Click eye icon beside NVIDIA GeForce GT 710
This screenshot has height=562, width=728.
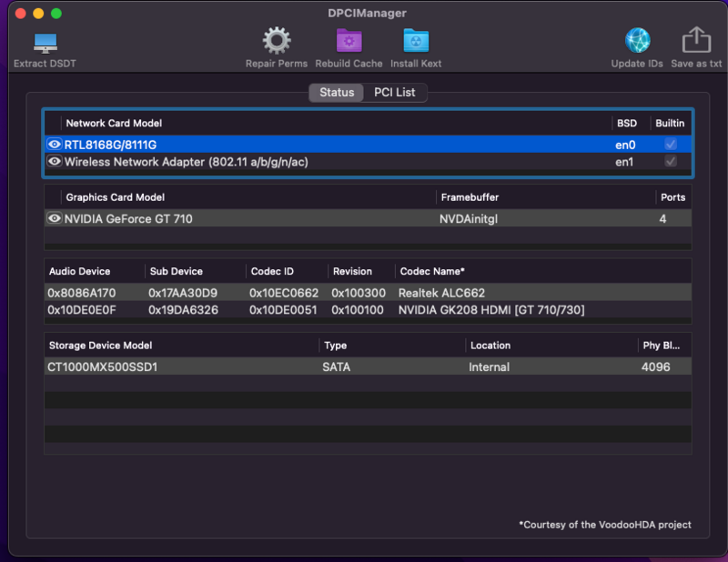point(55,219)
